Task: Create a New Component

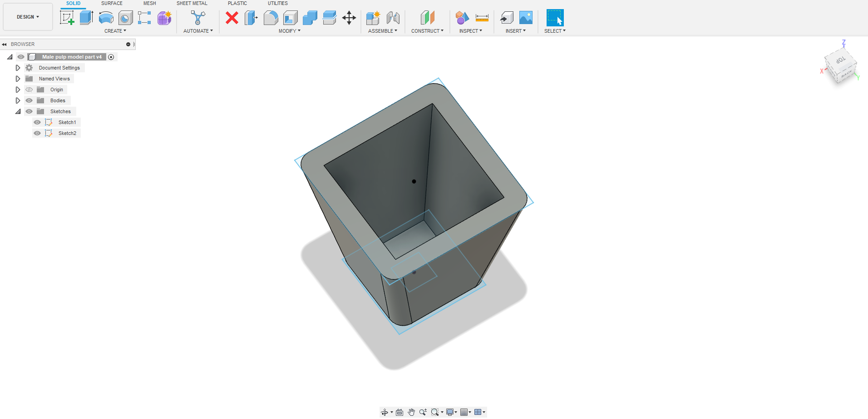Action: click(373, 18)
